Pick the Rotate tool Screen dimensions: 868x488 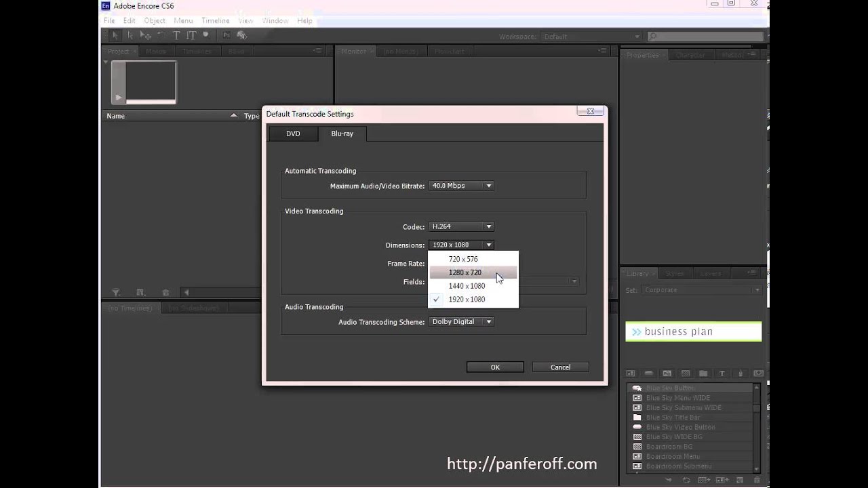pos(161,35)
